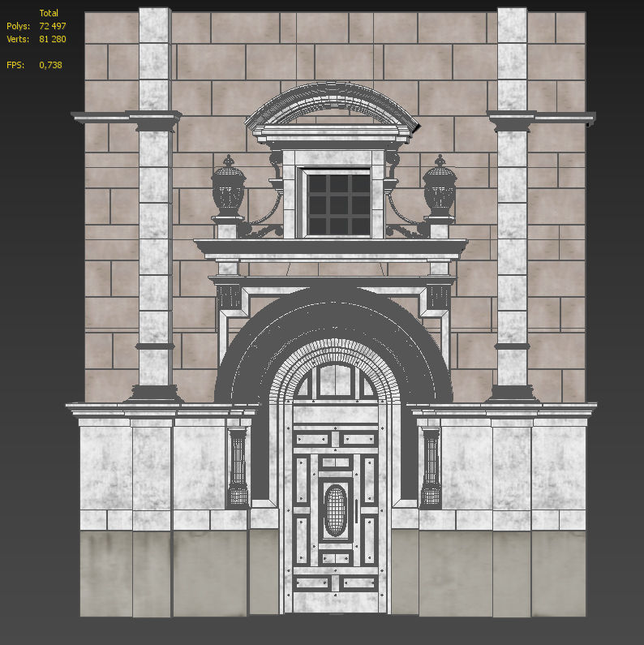The image size is (644, 645).
Task: Select the right urn ornament
Action: click(440, 187)
